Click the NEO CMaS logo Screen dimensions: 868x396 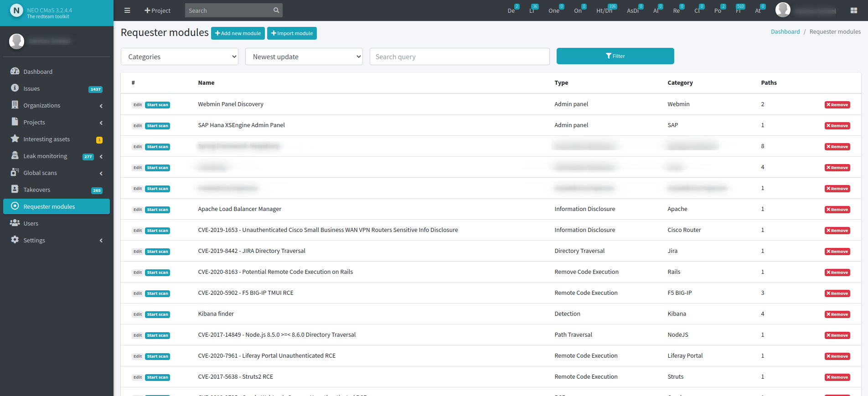[16, 10]
